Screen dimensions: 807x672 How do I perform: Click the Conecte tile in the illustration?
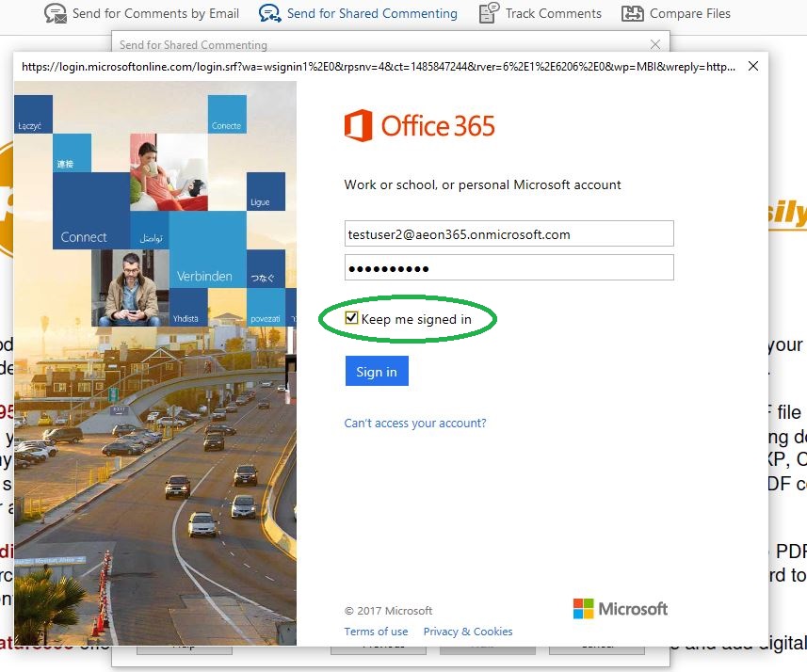click(227, 114)
